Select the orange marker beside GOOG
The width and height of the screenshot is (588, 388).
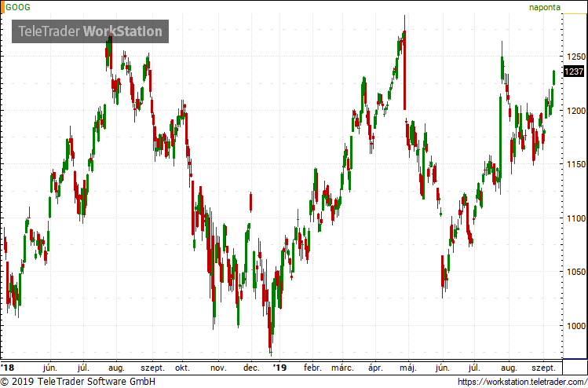[2, 7]
